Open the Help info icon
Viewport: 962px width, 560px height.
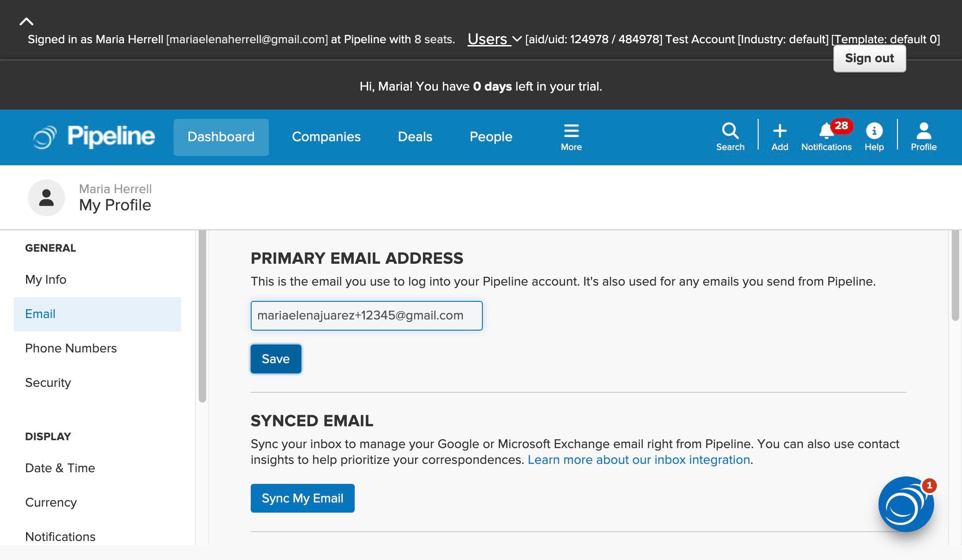874,131
